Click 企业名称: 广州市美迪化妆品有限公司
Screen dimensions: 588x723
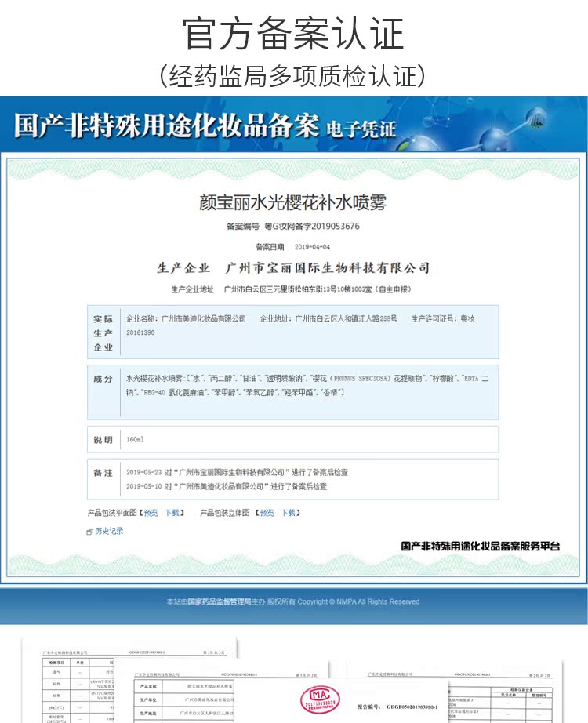coord(186,318)
